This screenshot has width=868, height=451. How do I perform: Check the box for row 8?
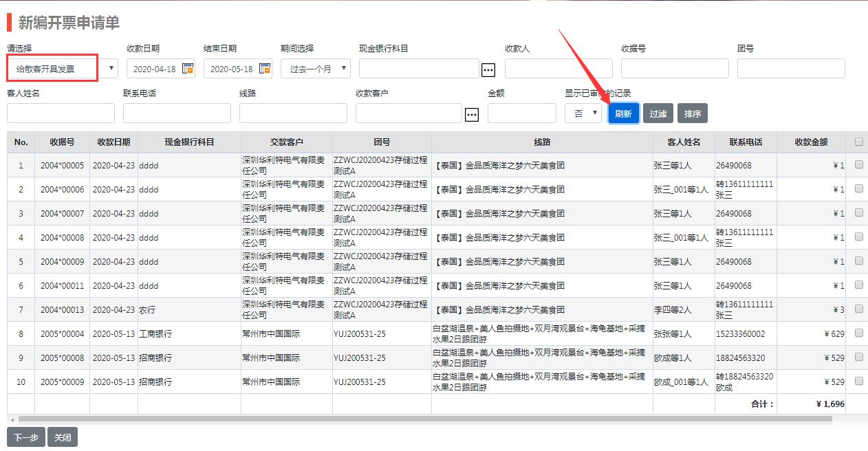click(858, 333)
